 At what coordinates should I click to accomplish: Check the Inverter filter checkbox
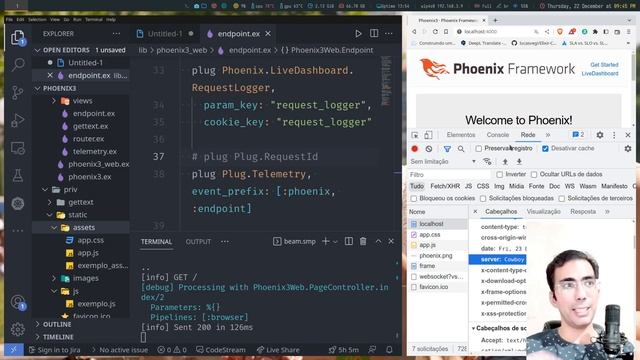click(499, 174)
